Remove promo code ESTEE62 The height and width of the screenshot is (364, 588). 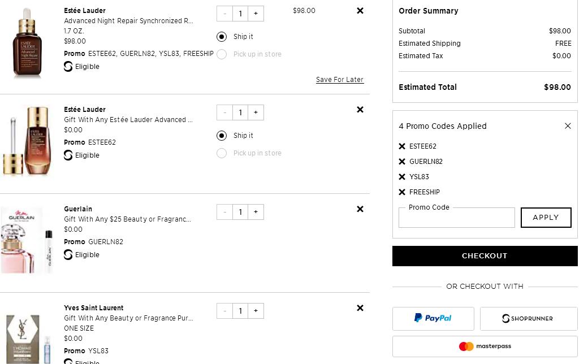pyautogui.click(x=402, y=146)
